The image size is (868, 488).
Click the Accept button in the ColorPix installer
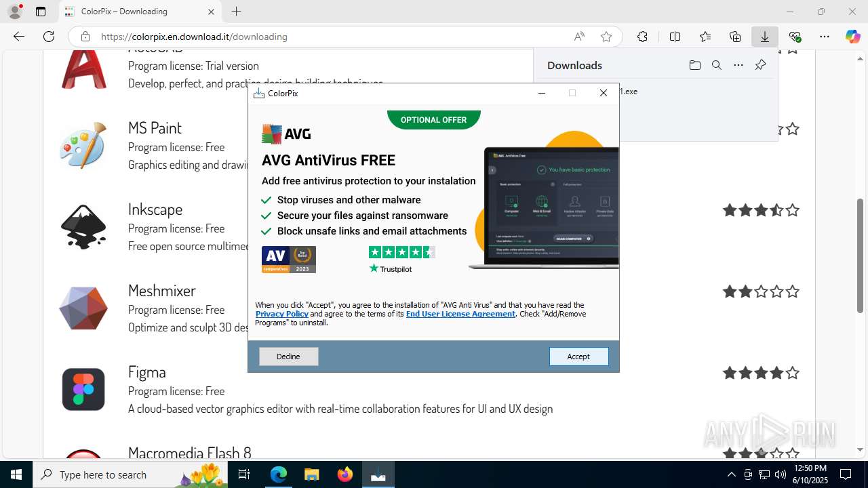tap(578, 357)
